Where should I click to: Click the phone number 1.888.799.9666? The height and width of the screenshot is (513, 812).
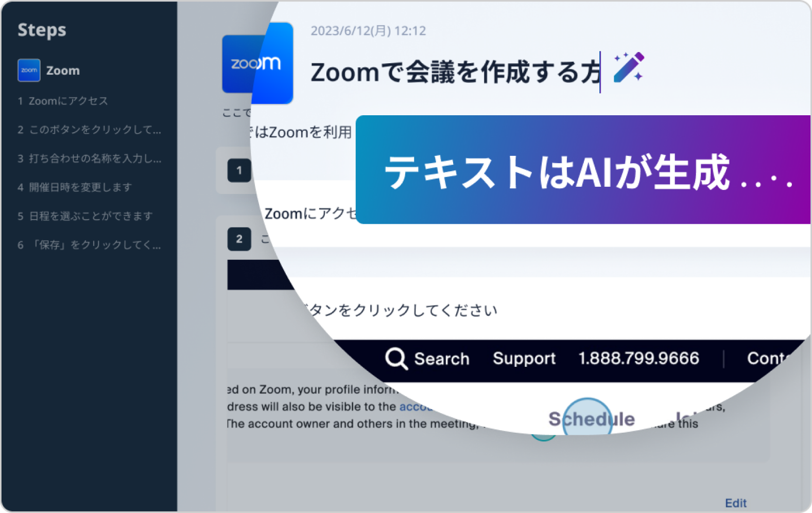point(638,358)
